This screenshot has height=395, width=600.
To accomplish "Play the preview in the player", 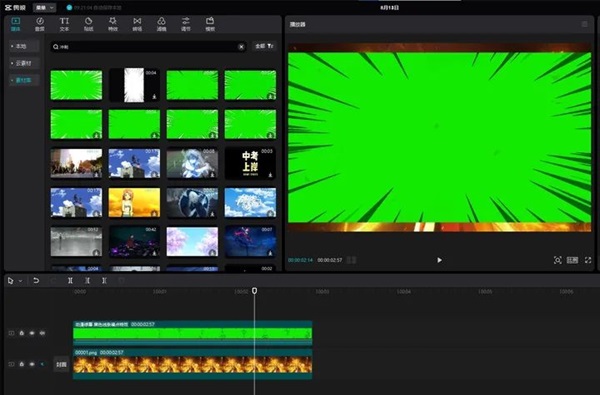I will coord(439,260).
